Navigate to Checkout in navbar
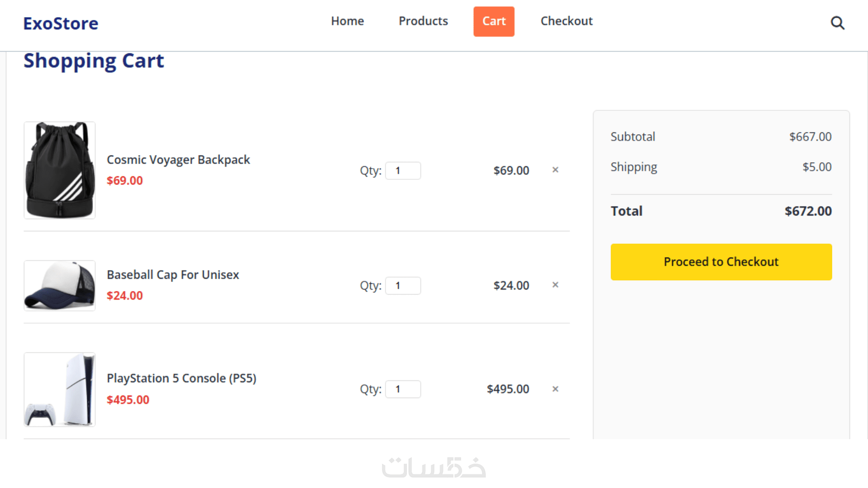Viewport: 868px width, 488px height. pos(566,21)
